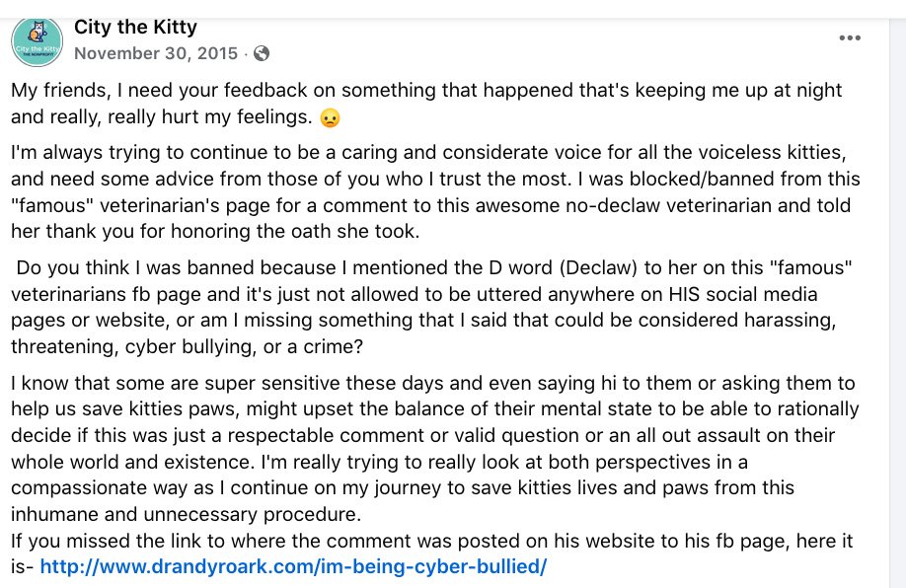Click the globe public audience icon
The image size is (906, 588).
(x=262, y=53)
